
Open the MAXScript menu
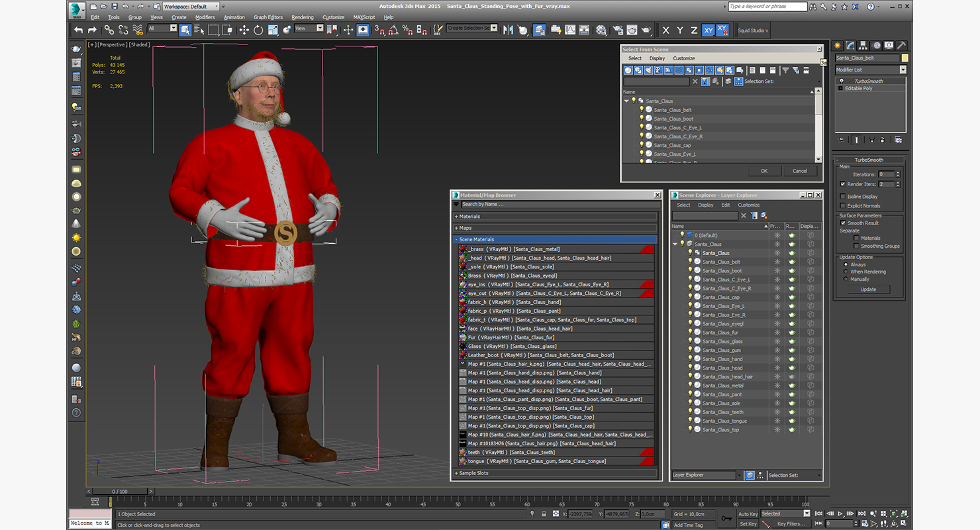pyautogui.click(x=364, y=17)
